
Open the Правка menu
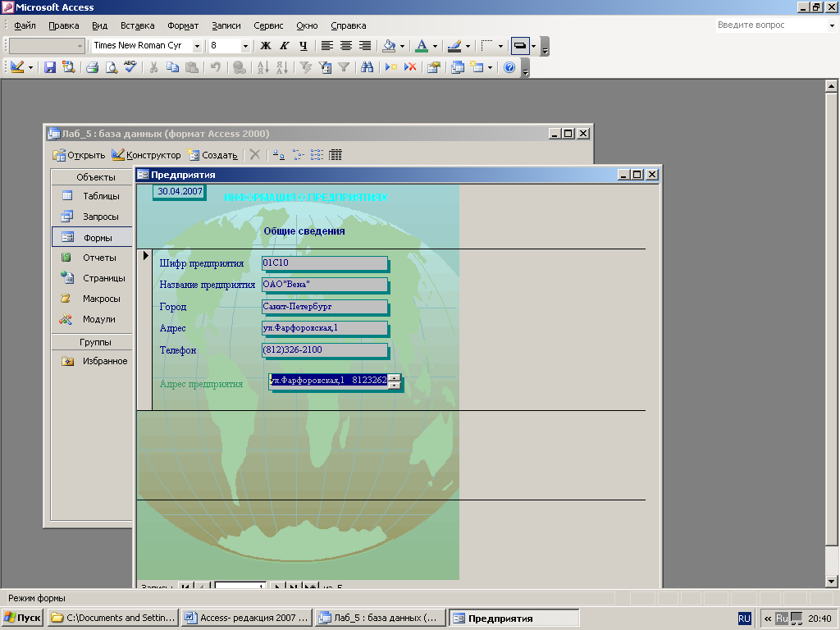tap(63, 25)
